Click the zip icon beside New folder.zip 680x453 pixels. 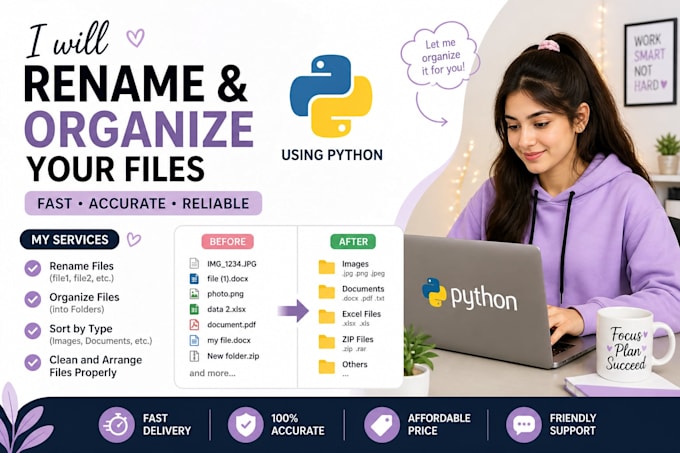pos(194,356)
